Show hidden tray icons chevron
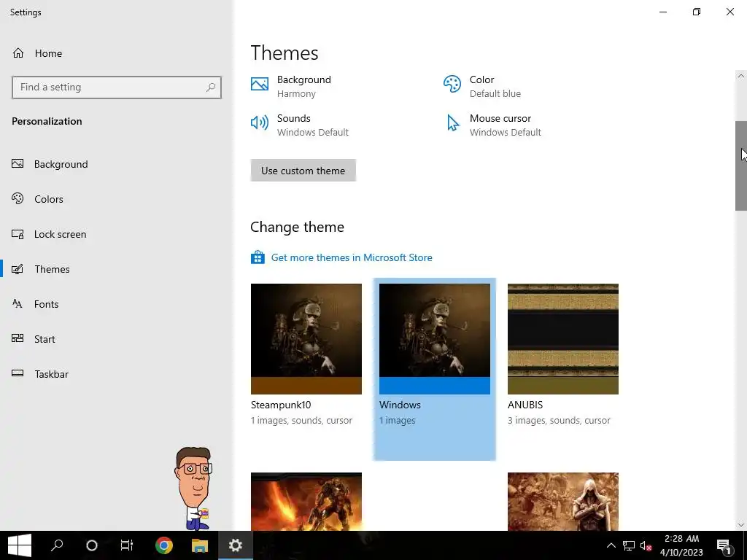The width and height of the screenshot is (747, 560). coord(611,545)
